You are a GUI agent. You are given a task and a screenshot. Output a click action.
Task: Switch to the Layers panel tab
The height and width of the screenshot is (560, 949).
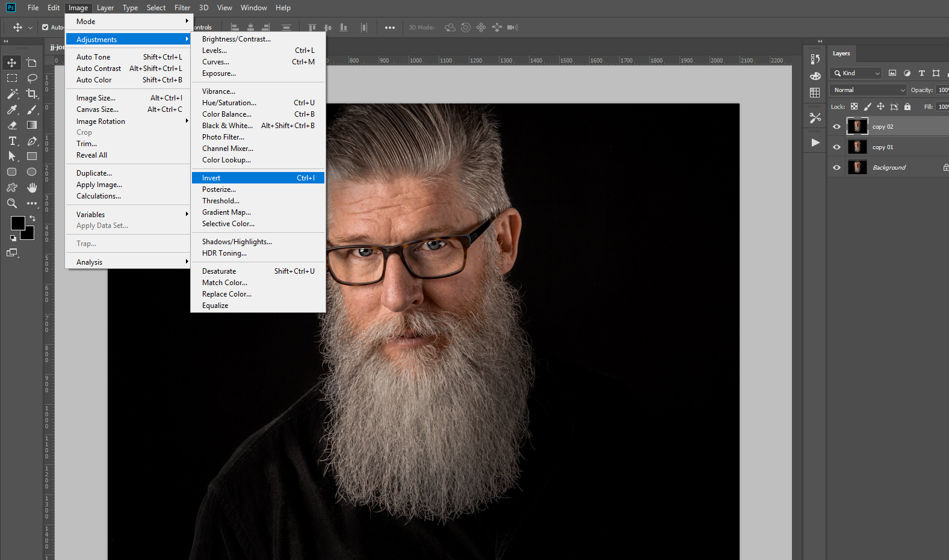click(x=841, y=54)
